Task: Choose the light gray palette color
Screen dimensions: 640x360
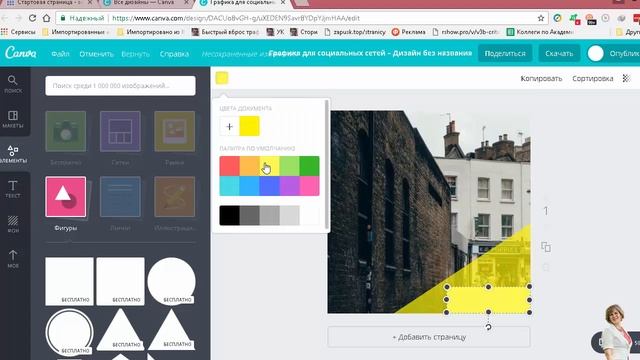Action: click(289, 216)
